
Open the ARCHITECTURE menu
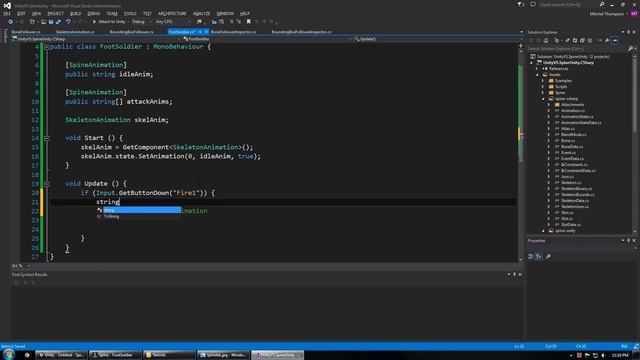click(x=172, y=13)
